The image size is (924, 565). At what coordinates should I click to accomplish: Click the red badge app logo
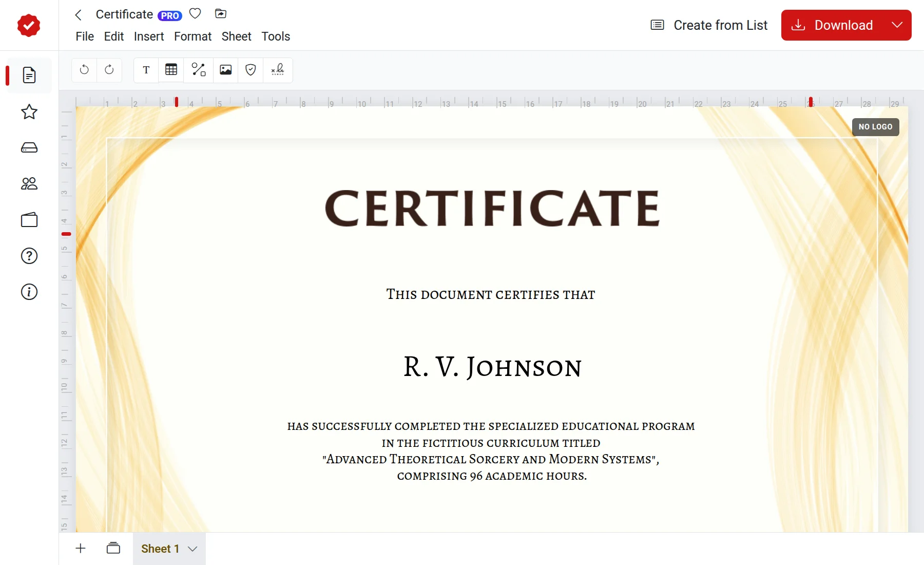(29, 25)
